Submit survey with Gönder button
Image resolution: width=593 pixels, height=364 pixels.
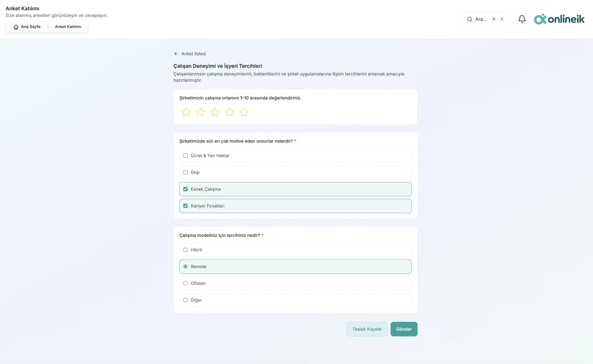(404, 329)
